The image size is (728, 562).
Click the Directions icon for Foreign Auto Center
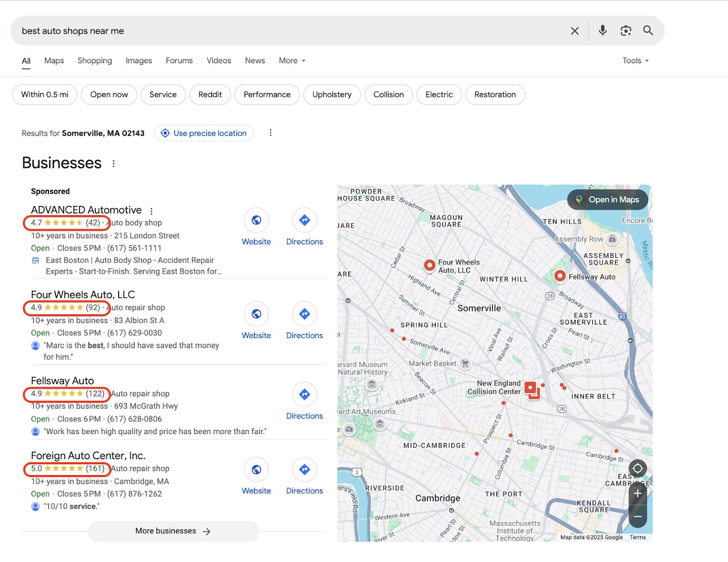[x=304, y=470]
